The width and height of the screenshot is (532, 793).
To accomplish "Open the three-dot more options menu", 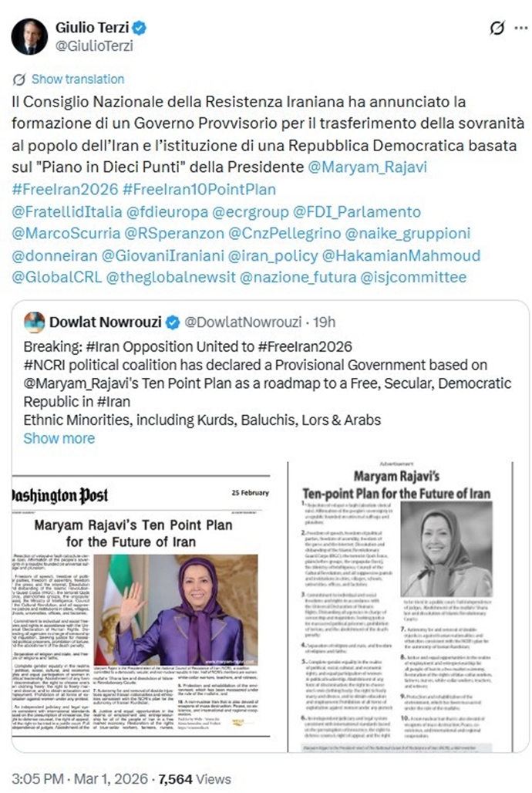I will tap(521, 28).
